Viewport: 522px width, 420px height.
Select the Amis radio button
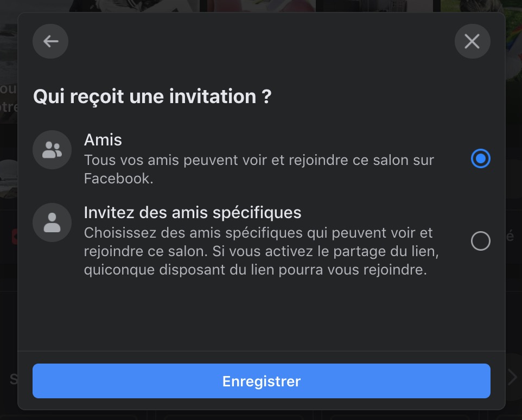[x=480, y=159]
